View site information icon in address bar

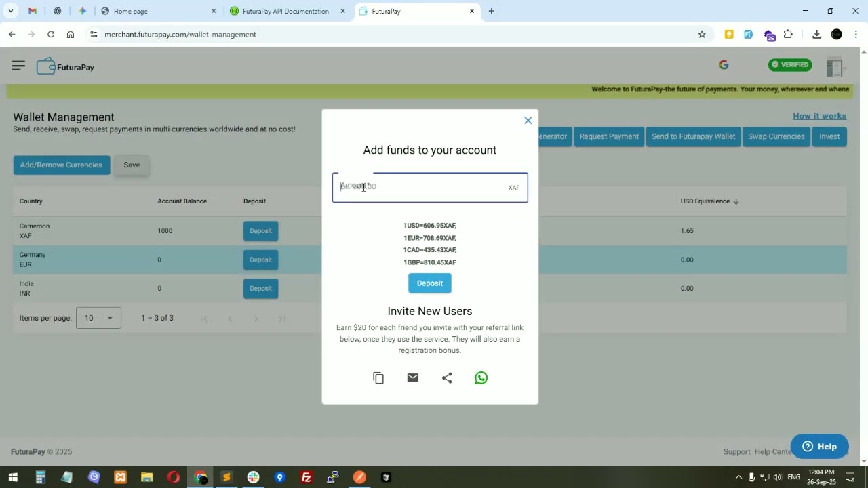pos(94,34)
